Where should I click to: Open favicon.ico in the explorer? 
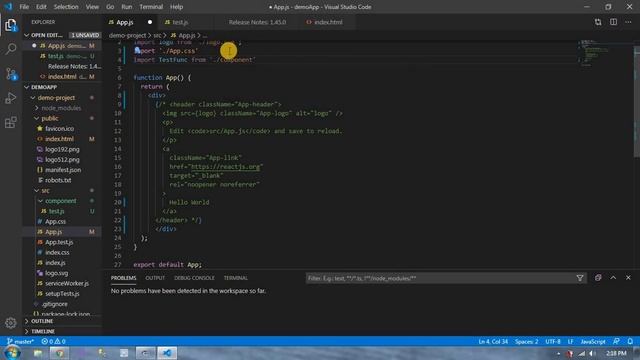61,129
